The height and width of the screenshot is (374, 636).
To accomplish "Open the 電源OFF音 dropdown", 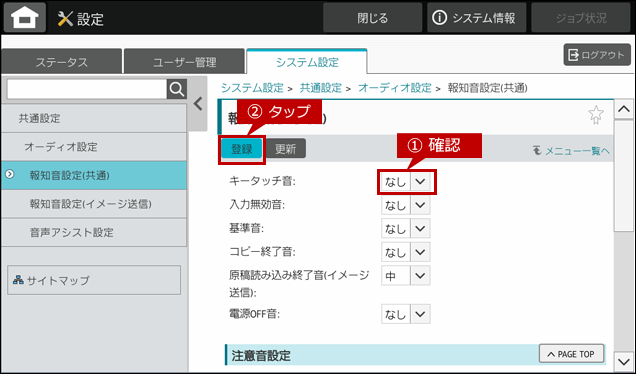I will click(406, 314).
